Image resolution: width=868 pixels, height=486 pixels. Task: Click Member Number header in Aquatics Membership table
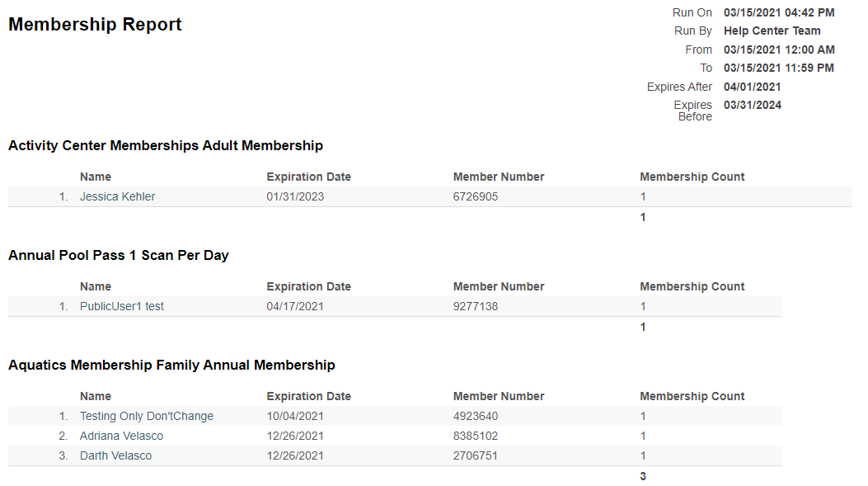[499, 396]
